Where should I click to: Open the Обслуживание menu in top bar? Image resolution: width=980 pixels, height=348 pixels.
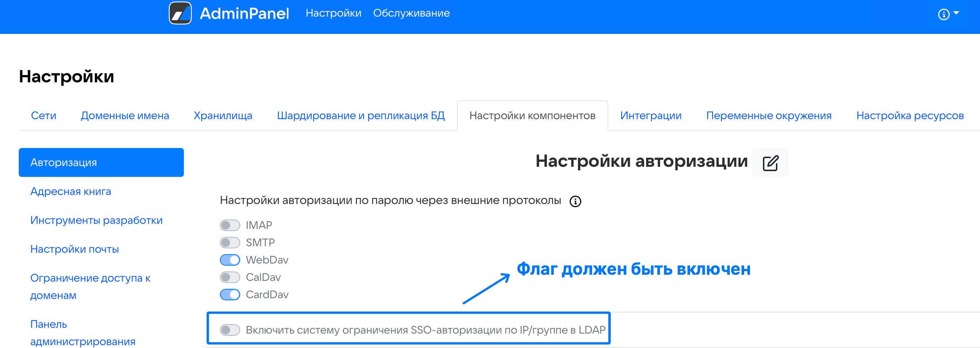tap(411, 13)
